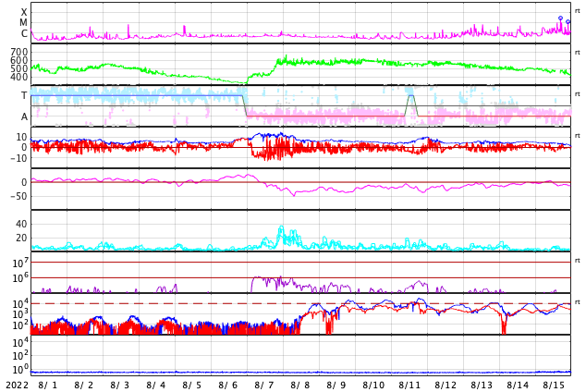Click the '8/12' date label
The image size is (586, 392).
[446, 386]
